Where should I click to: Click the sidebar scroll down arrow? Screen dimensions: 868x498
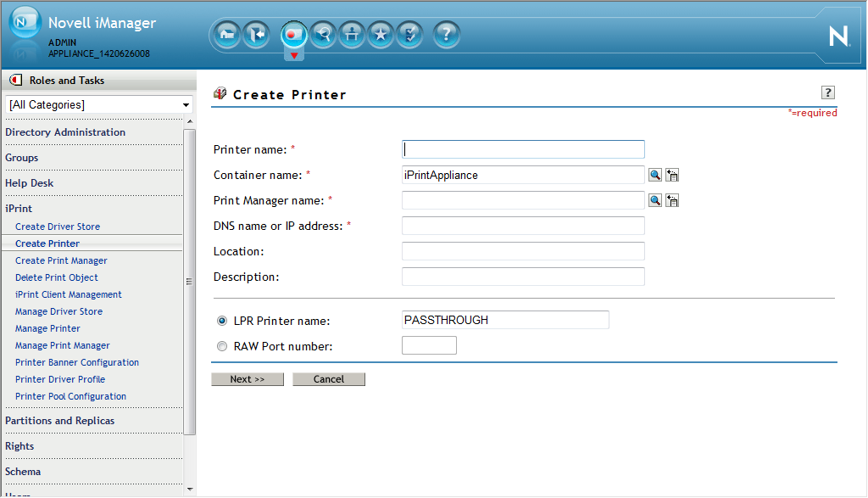190,490
